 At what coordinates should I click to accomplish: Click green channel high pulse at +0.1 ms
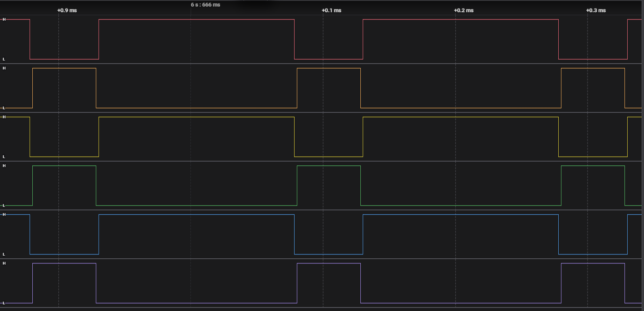[x=329, y=186]
